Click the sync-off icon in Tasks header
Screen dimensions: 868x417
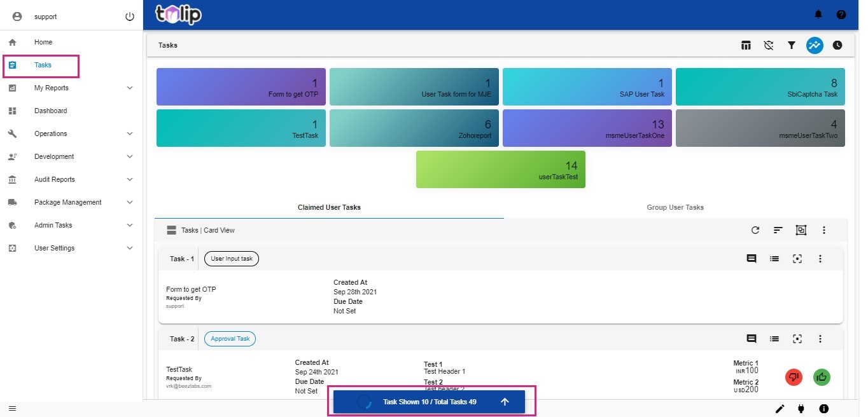coord(769,45)
